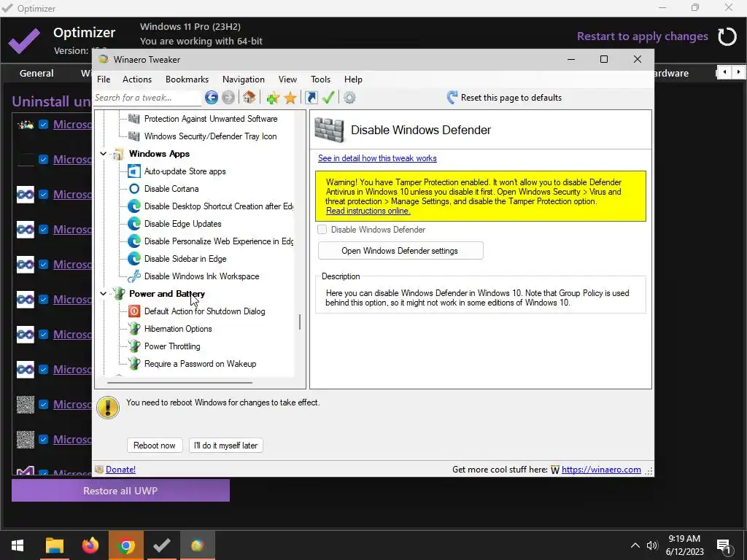Open the Navigation menu
The image size is (747, 560).
[244, 79]
